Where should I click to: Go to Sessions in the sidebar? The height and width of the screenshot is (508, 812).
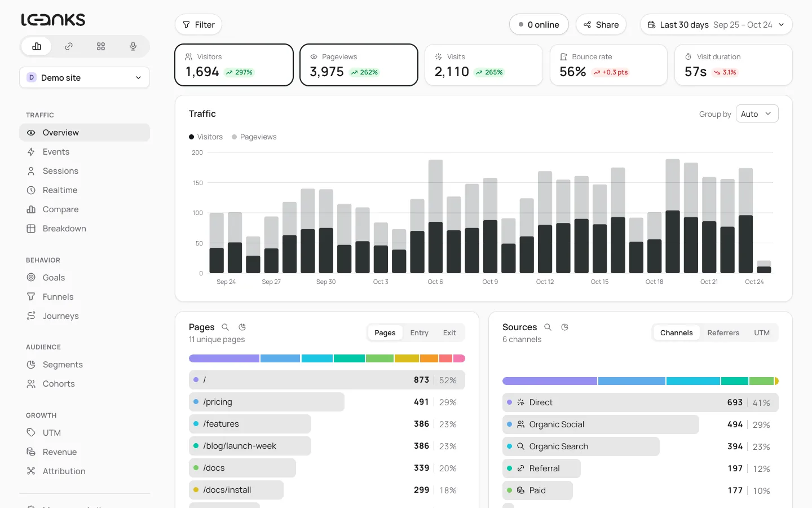pyautogui.click(x=85, y=171)
